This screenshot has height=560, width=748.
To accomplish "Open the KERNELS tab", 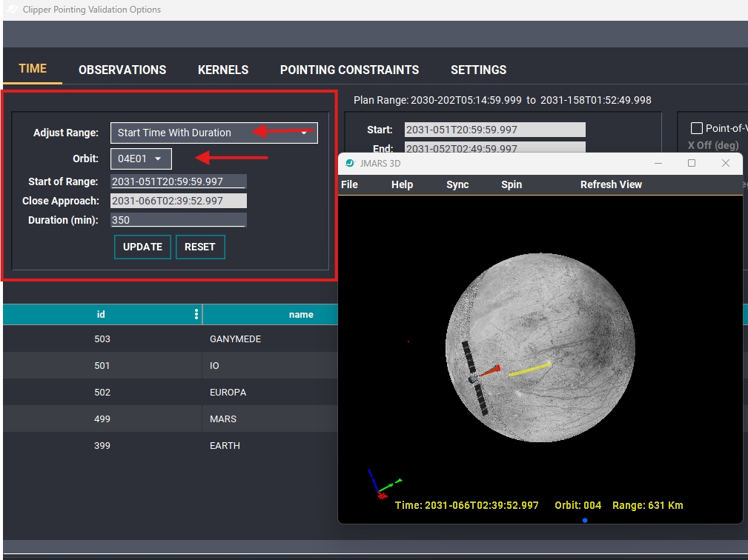I will 223,70.
